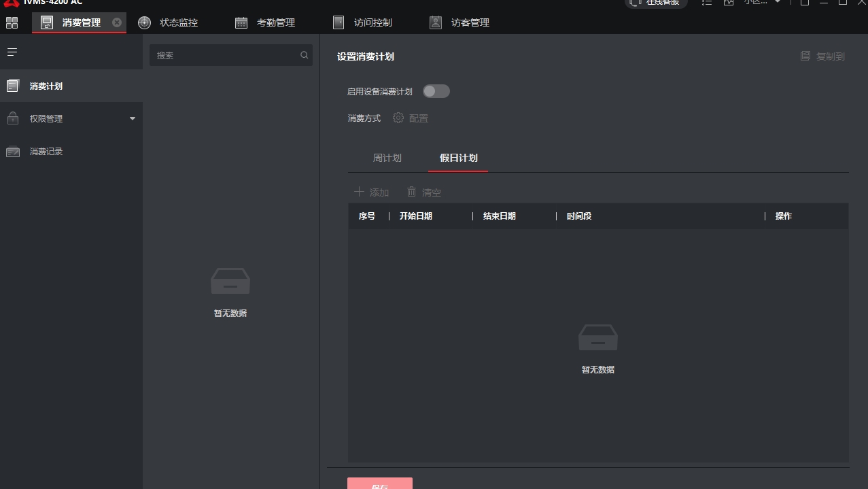Image resolution: width=868 pixels, height=489 pixels.
Task: Click the 权限管理 lock icon
Action: [13, 118]
